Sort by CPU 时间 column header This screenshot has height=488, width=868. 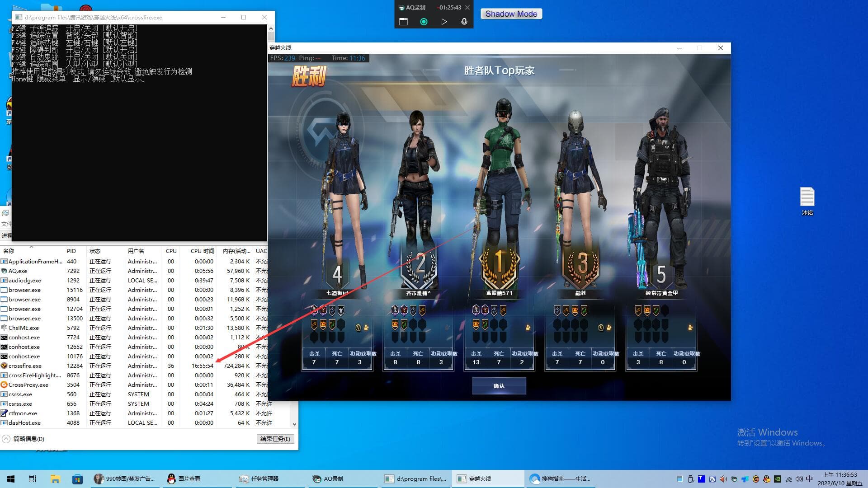tap(199, 251)
